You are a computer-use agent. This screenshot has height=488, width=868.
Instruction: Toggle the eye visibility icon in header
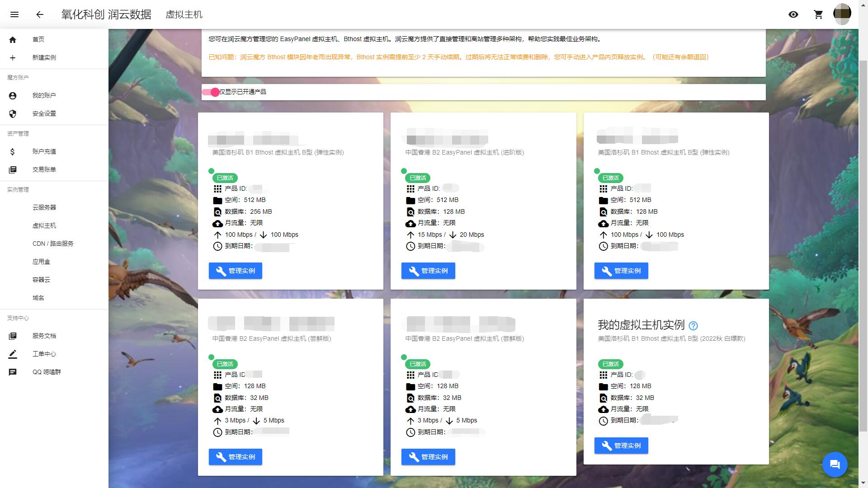pos(793,14)
